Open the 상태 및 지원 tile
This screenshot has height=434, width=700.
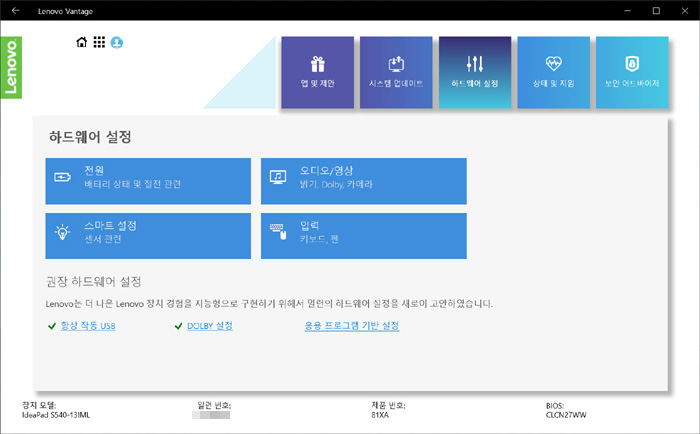554,72
